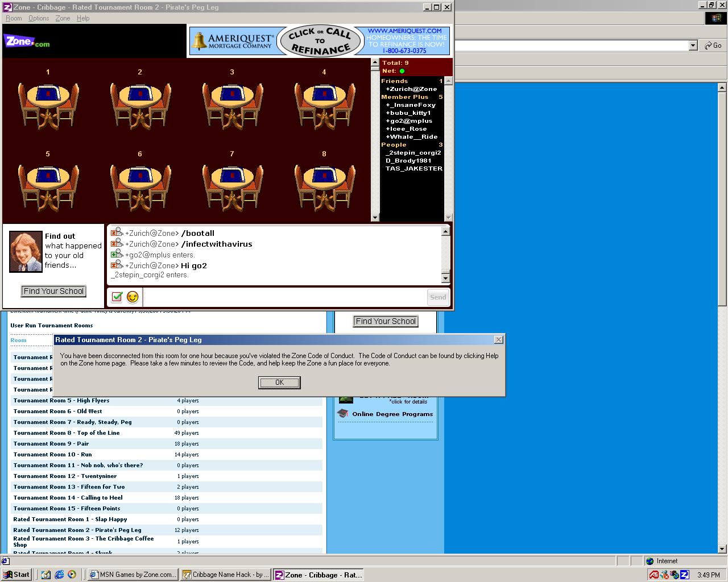Click the Ameriquest refinance banner ad
The height and width of the screenshot is (582, 728).
[x=320, y=41]
